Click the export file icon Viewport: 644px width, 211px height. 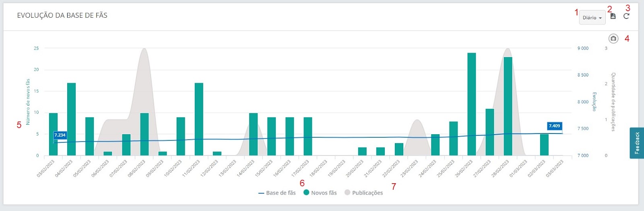[x=613, y=16]
